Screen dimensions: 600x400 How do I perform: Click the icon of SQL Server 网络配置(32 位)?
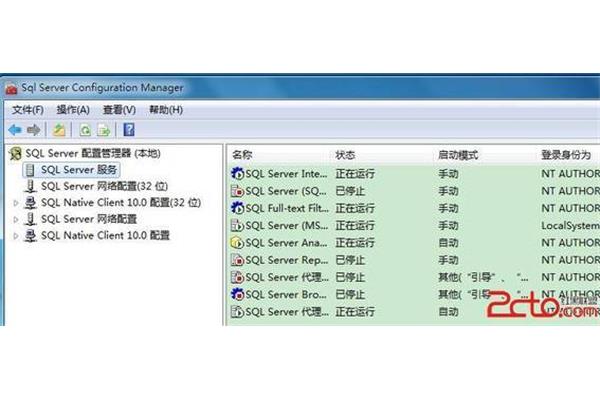(30, 186)
